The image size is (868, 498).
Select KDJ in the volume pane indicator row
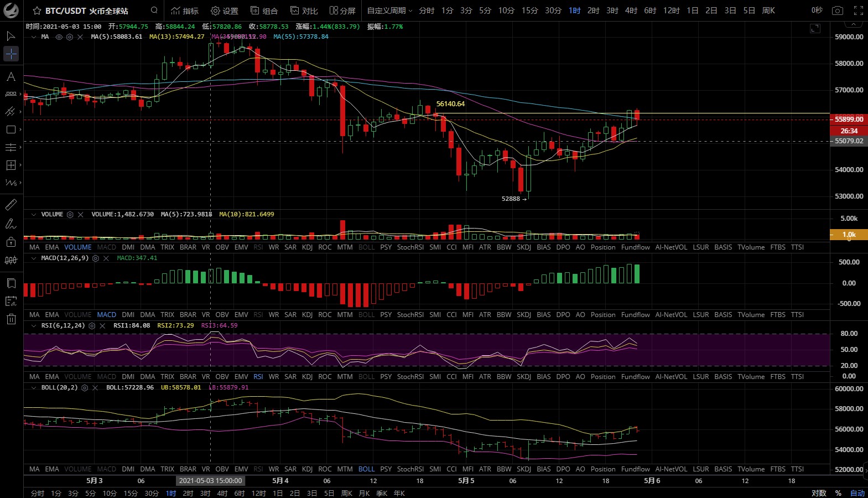(x=307, y=247)
